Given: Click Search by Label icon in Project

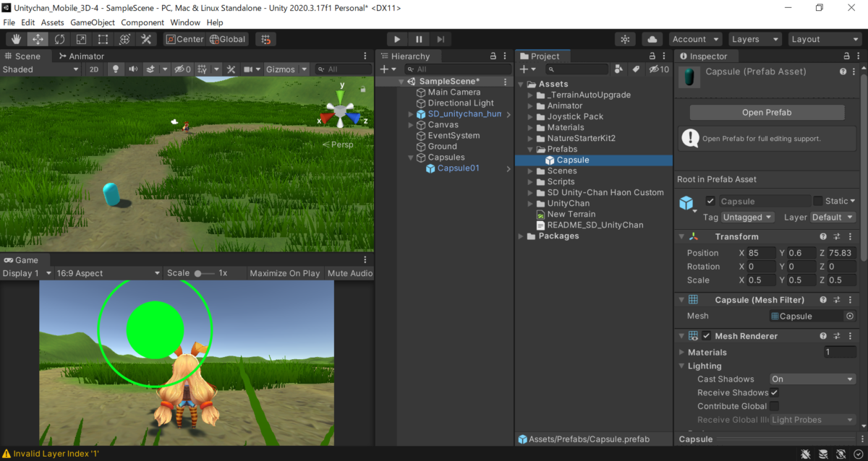Looking at the screenshot, I should pos(636,69).
